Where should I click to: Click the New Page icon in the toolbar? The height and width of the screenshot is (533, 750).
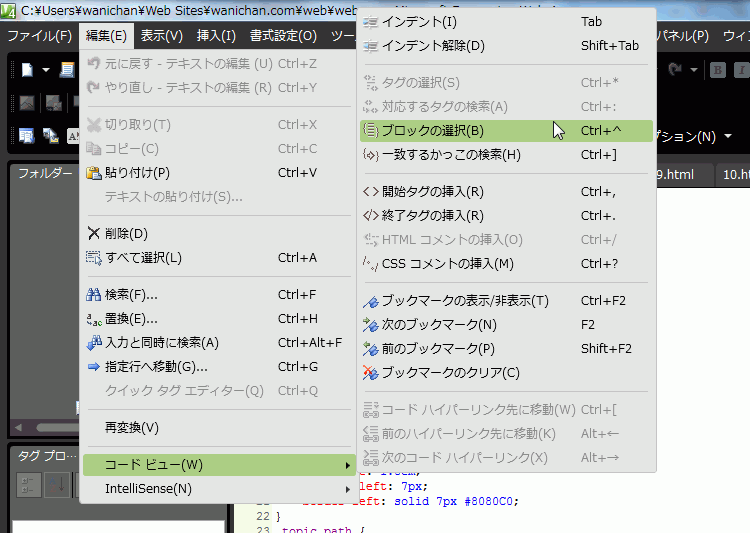(x=27, y=70)
